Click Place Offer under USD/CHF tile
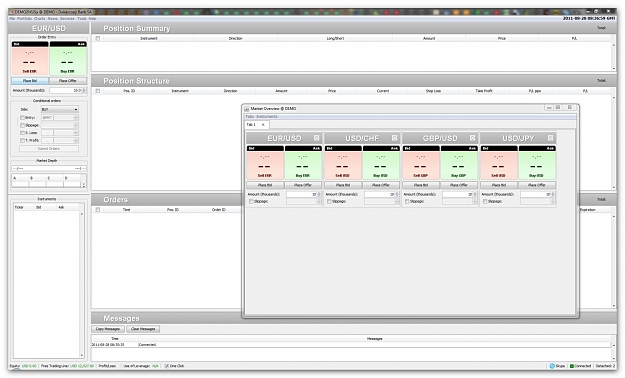Screen dimensions: 625x378 (x=381, y=185)
